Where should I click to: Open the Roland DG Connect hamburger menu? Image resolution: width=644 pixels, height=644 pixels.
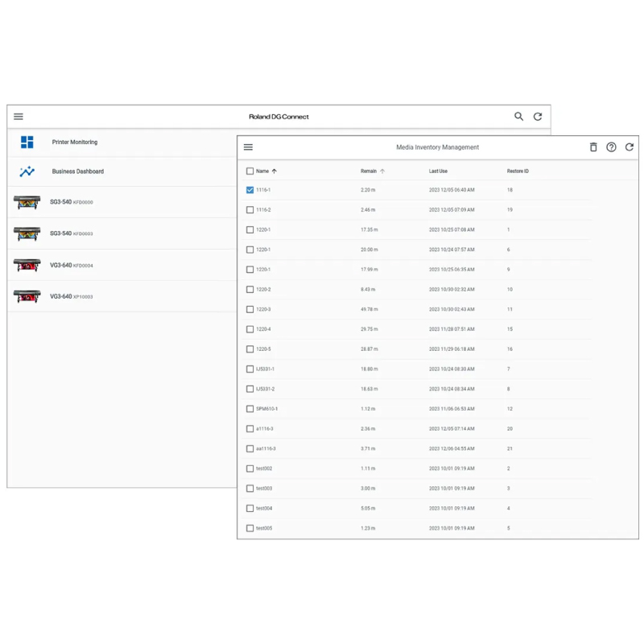pos(19,117)
